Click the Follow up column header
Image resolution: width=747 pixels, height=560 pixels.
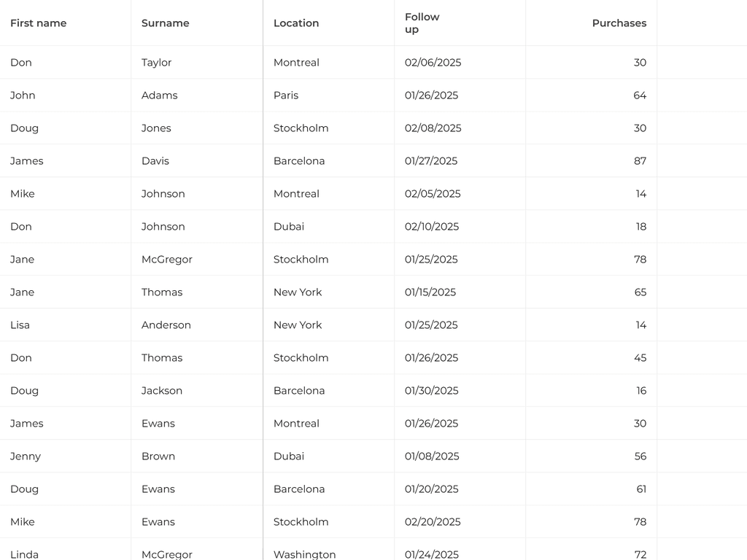[422, 23]
